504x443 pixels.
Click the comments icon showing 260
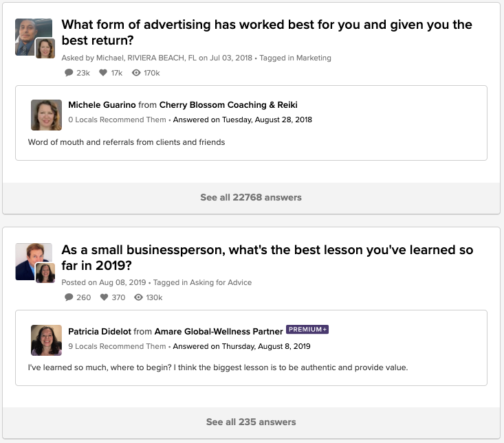(69, 297)
